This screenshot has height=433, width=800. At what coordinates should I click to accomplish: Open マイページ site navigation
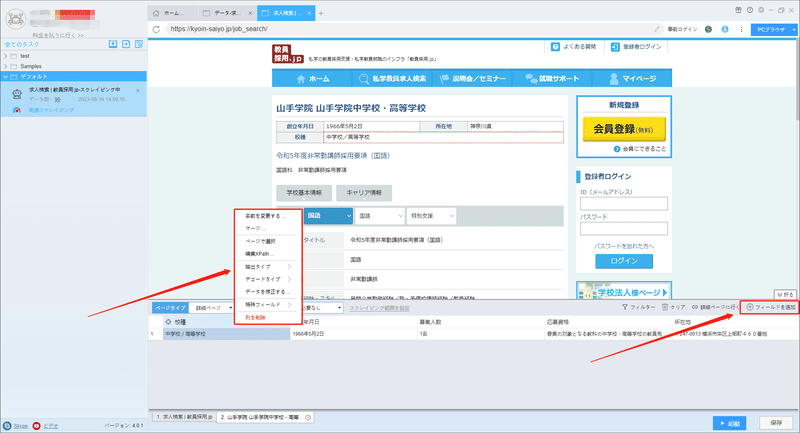632,79
